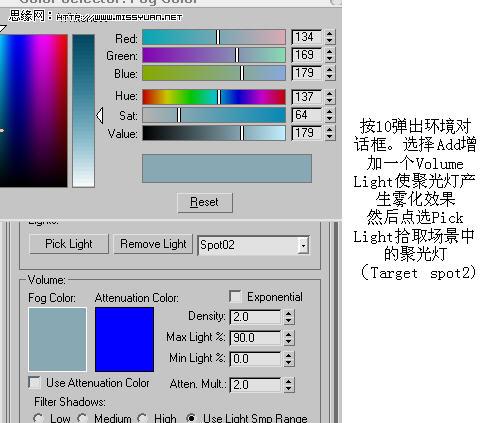Click the Atten. Mult. input field
Viewport: 496px width, 423px height.
point(255,385)
